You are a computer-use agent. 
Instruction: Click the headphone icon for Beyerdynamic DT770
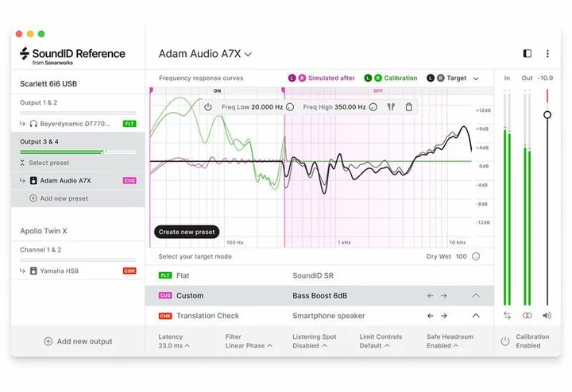[x=33, y=124]
